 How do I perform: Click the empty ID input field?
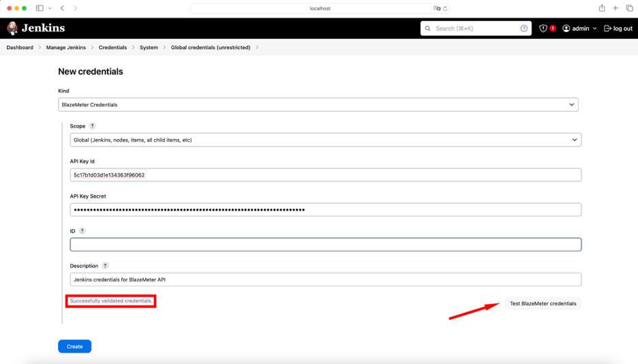pyautogui.click(x=326, y=245)
